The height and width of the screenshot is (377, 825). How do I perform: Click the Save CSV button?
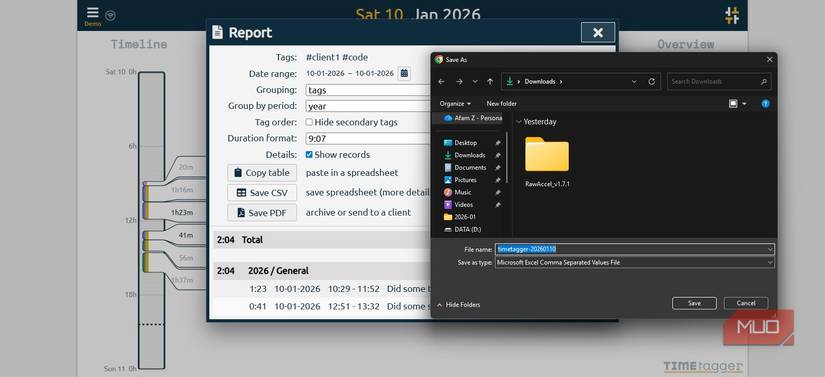[262, 192]
